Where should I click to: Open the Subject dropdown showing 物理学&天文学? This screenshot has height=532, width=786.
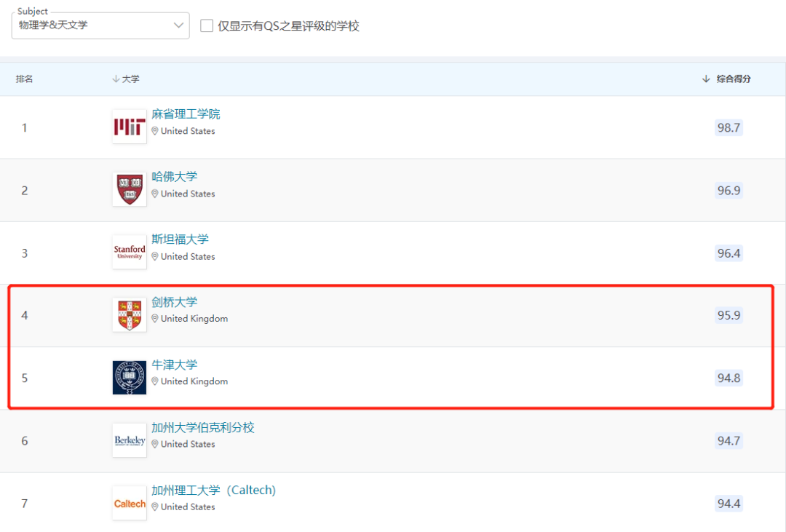pyautogui.click(x=100, y=25)
